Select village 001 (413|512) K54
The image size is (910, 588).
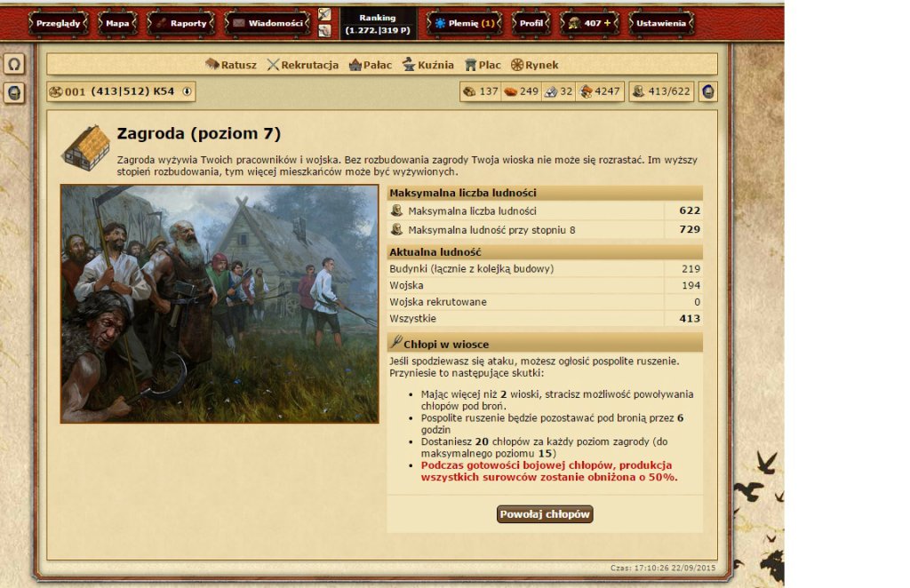pyautogui.click(x=120, y=91)
